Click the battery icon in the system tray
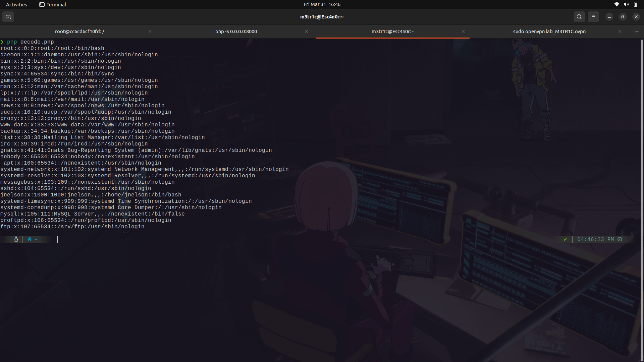 (x=636, y=4)
